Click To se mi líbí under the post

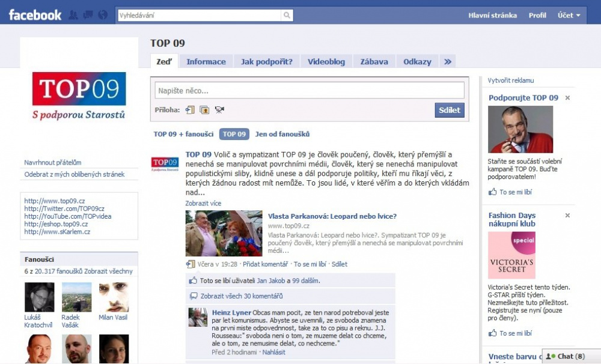310,264
